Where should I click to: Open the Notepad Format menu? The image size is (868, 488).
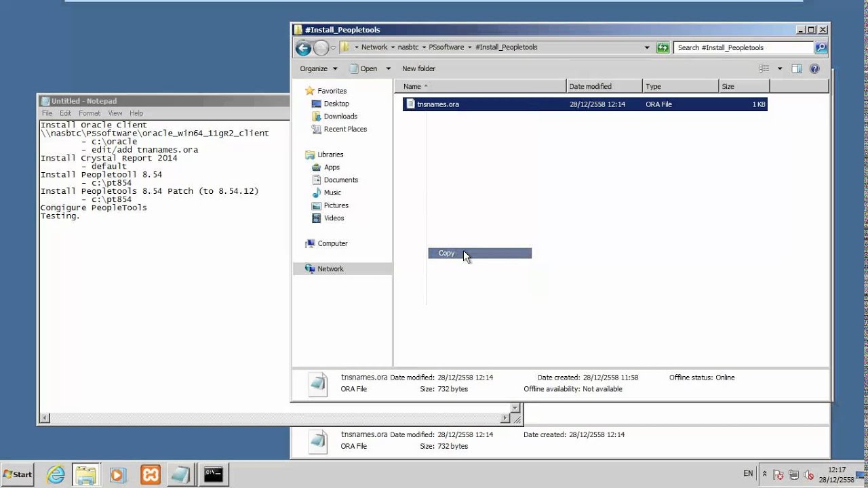pos(90,113)
